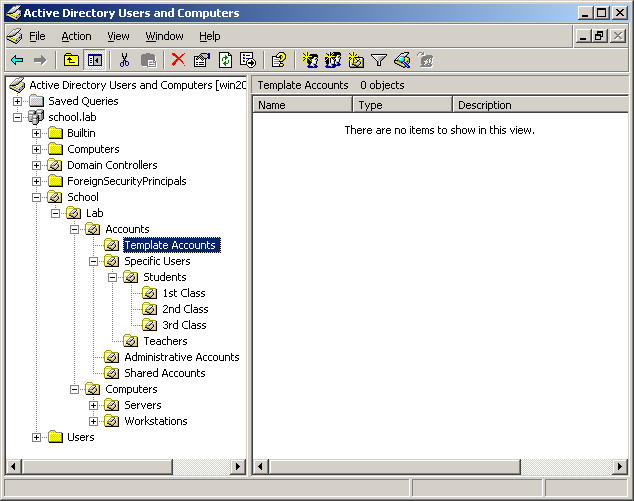The height and width of the screenshot is (501, 634).
Task: Click the Back arrow toolbar icon
Action: (x=17, y=60)
